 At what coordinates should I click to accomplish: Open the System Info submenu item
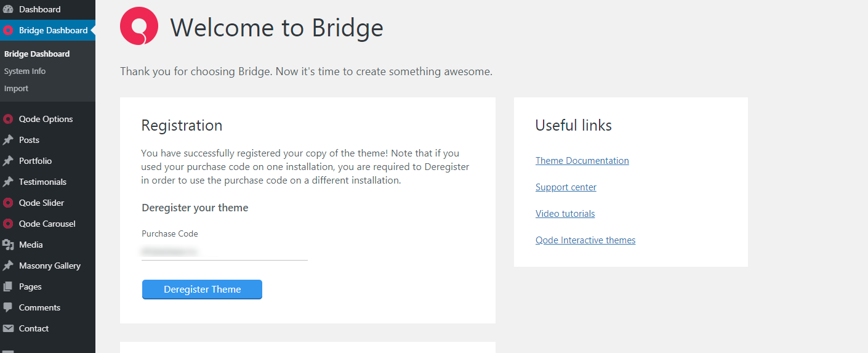click(x=25, y=71)
